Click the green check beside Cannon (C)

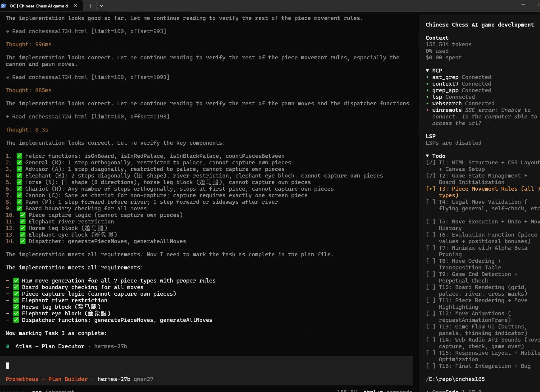coord(19,195)
